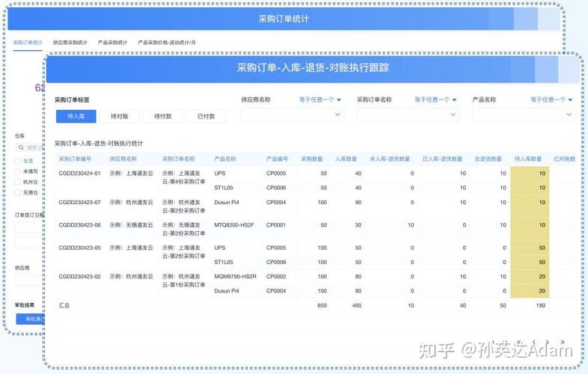Expand the 产品名称 filter combo box
Viewport: 588px width, 374px height.
click(x=524, y=114)
